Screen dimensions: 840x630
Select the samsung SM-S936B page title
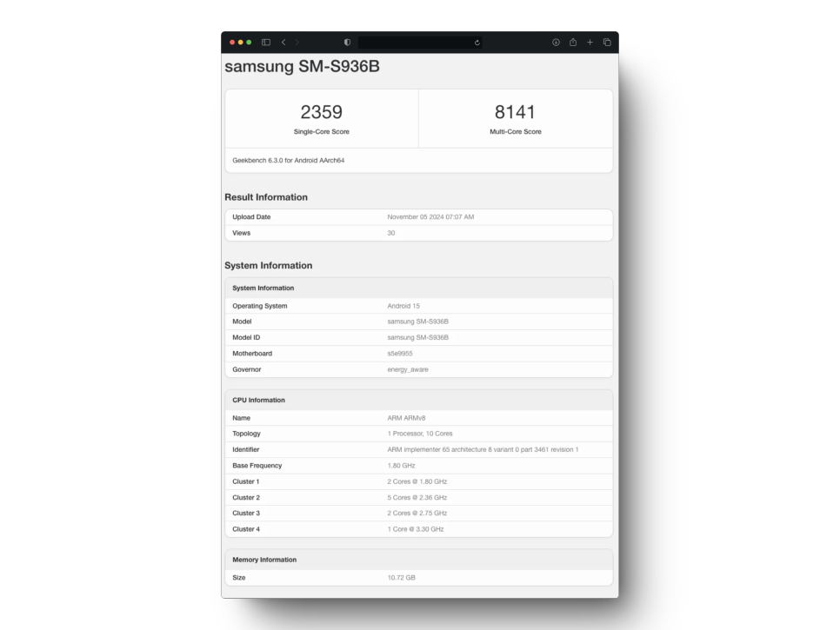[302, 66]
